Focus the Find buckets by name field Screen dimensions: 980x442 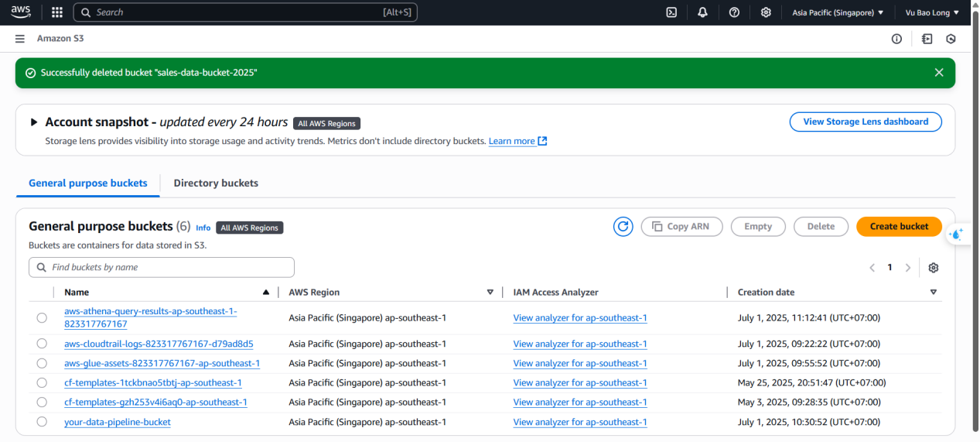click(162, 267)
